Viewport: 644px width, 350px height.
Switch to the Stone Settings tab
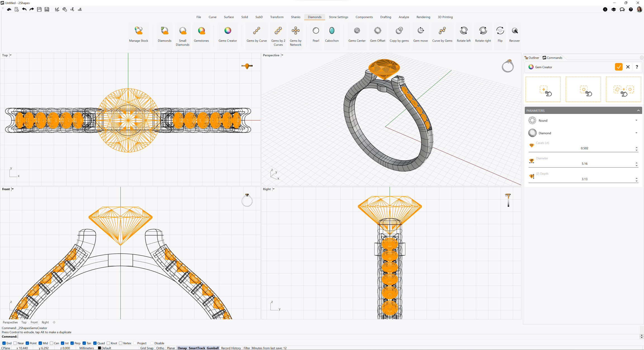[x=338, y=17]
